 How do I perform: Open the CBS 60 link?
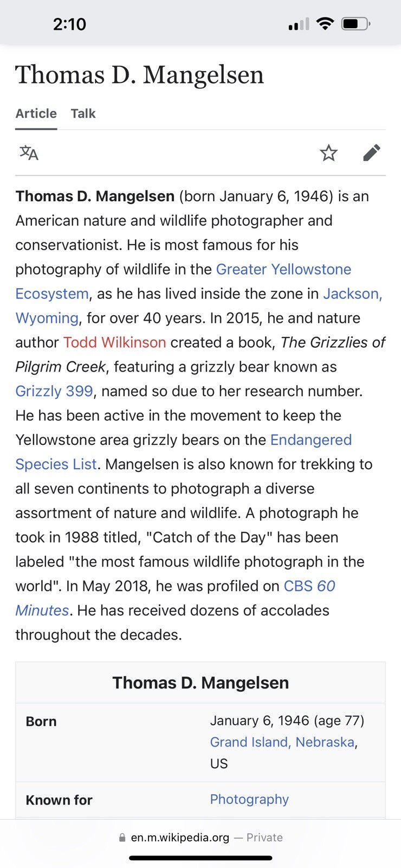click(x=309, y=586)
